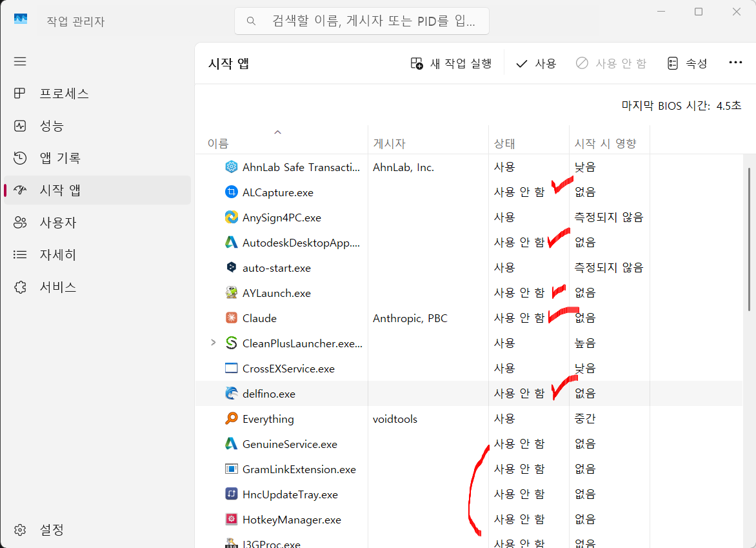The image size is (756, 548).
Task: Click the AhnLab, Inc. publisher cell
Action: point(403,167)
